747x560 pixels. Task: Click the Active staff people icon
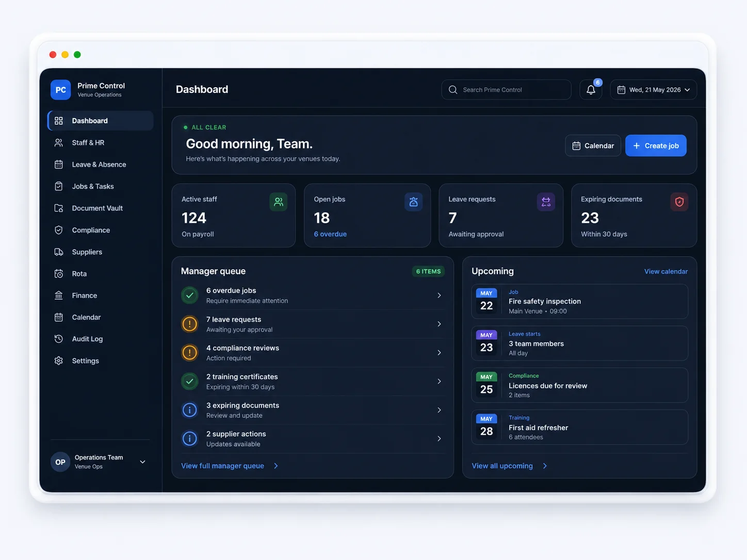tap(279, 202)
